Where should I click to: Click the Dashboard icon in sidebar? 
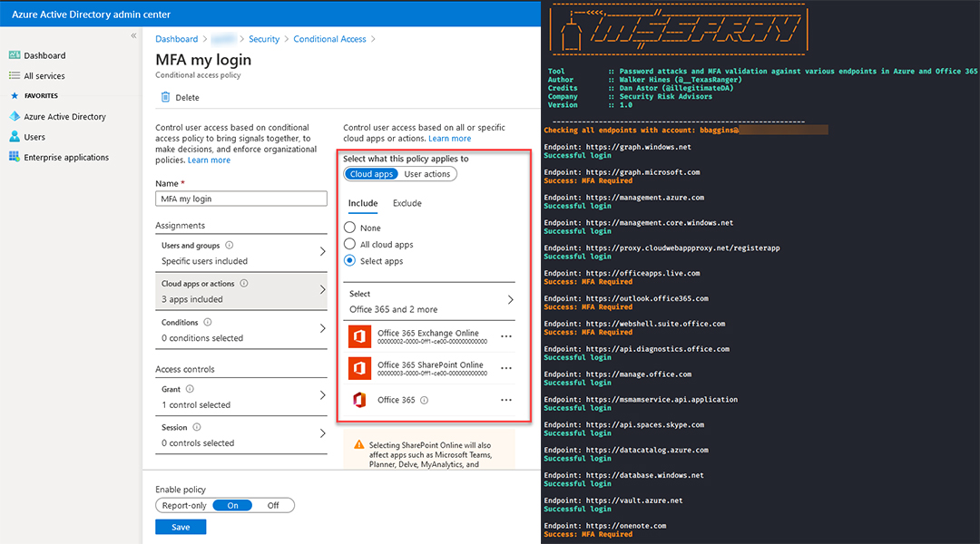point(15,56)
